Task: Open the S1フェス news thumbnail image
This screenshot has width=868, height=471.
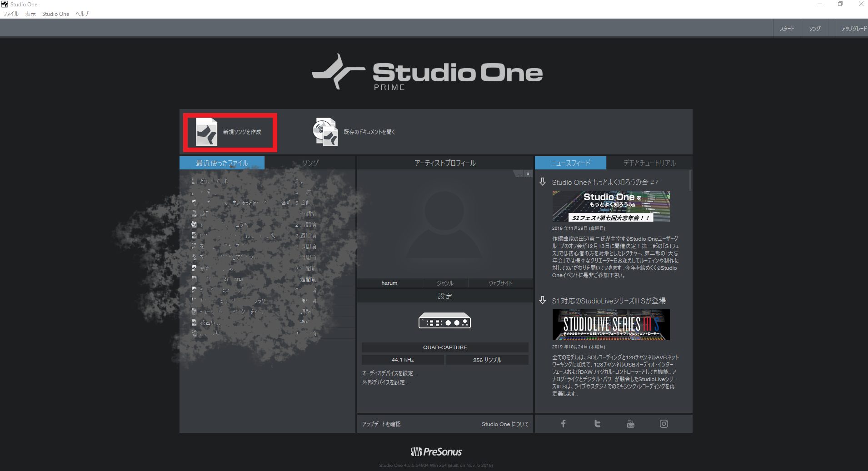Action: tap(611, 206)
